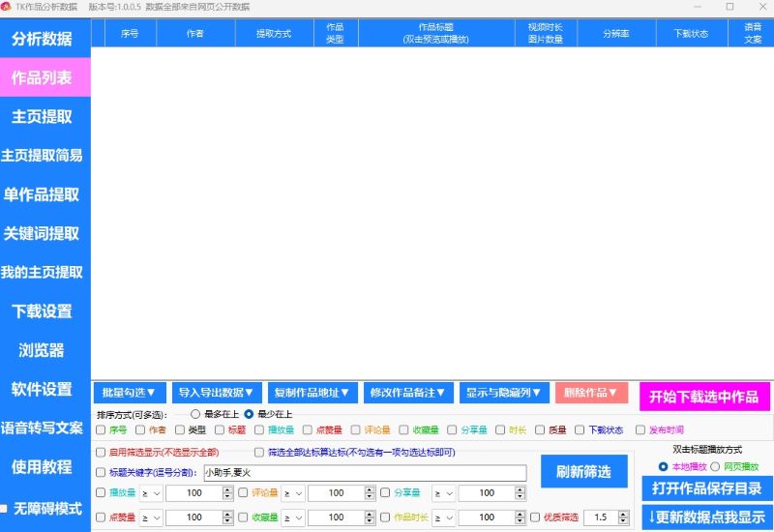Open the 删除作品 dropdown button

[591, 393]
